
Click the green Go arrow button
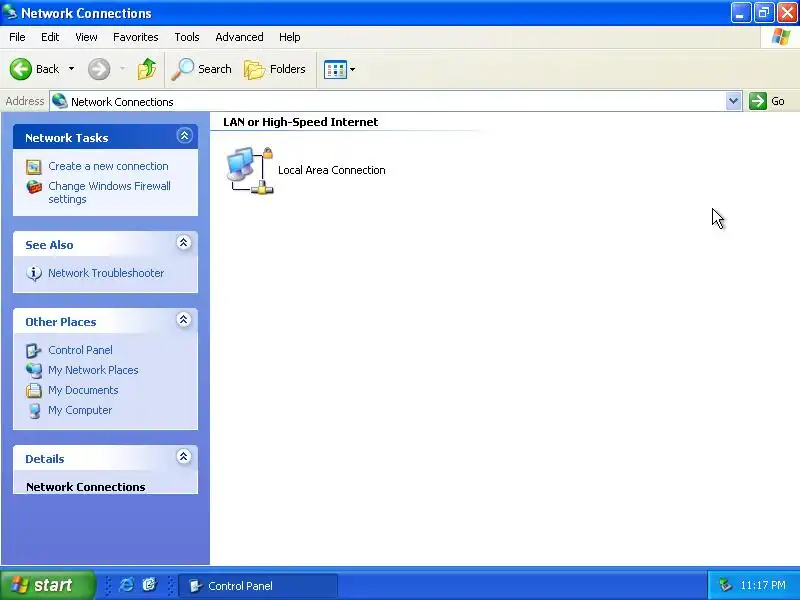pyautogui.click(x=758, y=101)
